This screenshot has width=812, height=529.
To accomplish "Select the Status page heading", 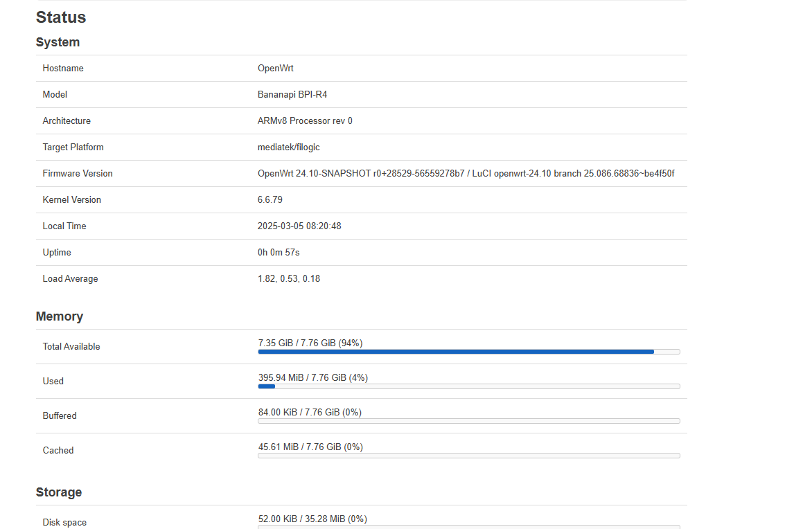I will pyautogui.click(x=60, y=17).
